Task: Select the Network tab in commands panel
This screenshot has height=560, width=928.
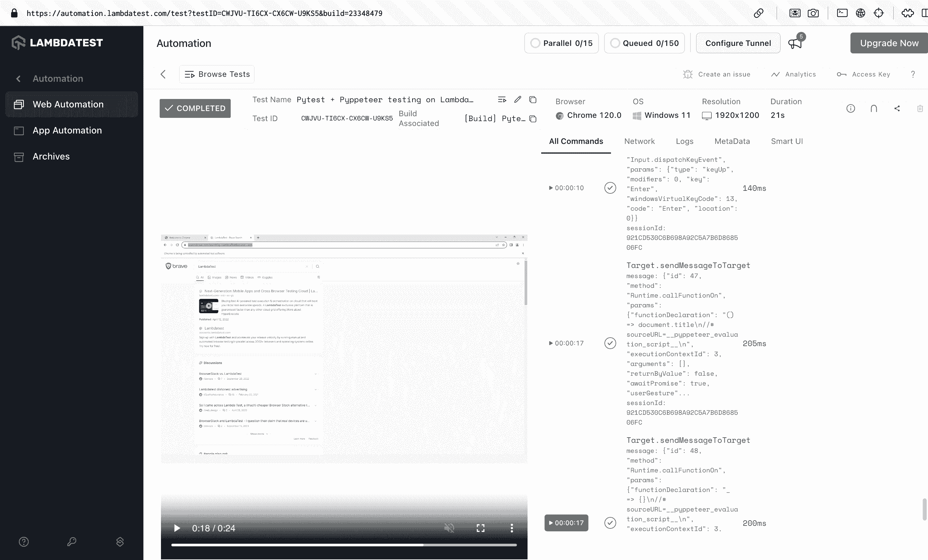Action: [x=639, y=141]
